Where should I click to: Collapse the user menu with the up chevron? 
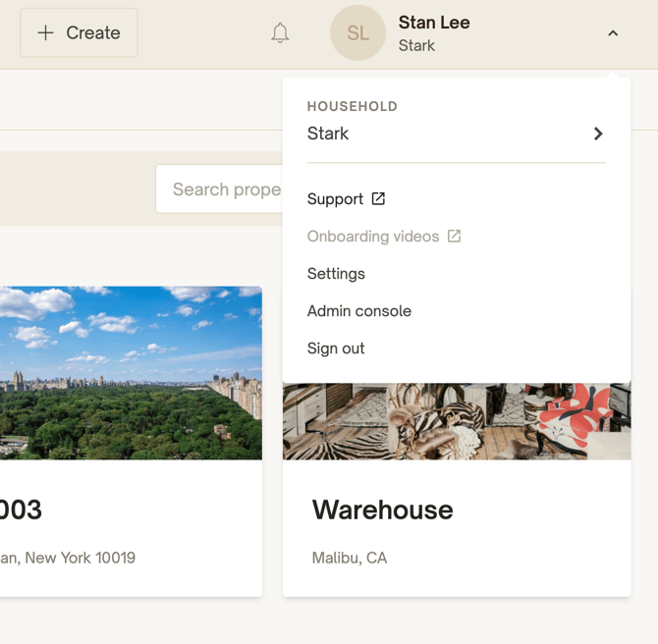click(613, 33)
